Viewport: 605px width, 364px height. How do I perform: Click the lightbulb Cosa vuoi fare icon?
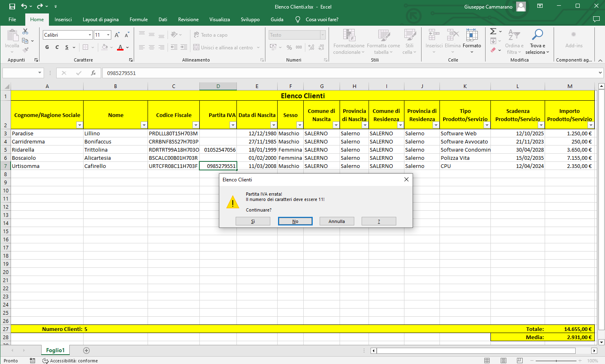(x=298, y=20)
